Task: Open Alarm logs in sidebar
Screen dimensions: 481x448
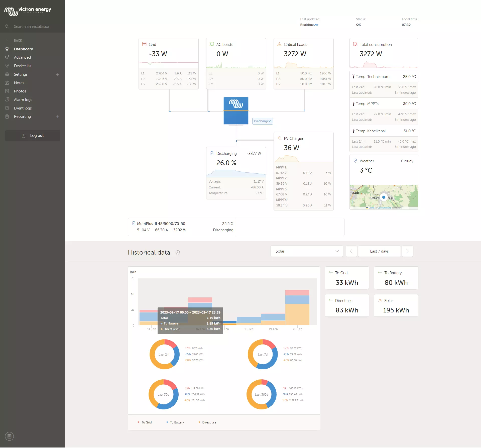Action: pos(23,100)
